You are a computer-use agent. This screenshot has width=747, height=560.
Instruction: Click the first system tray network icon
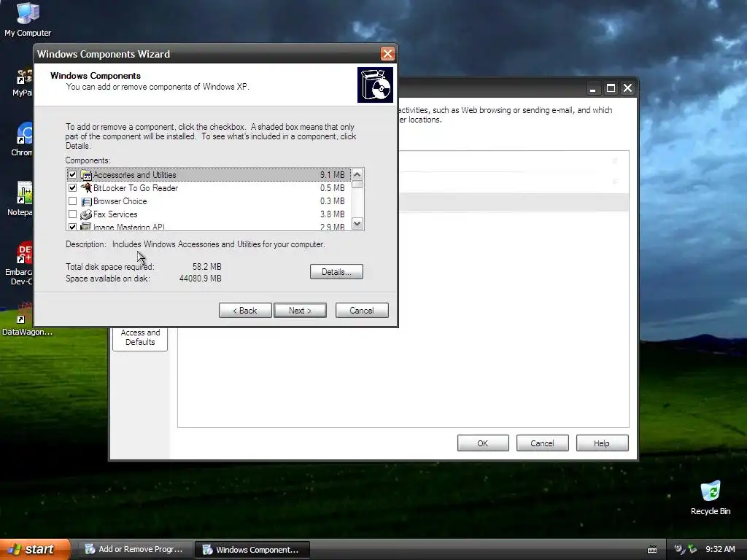(679, 549)
